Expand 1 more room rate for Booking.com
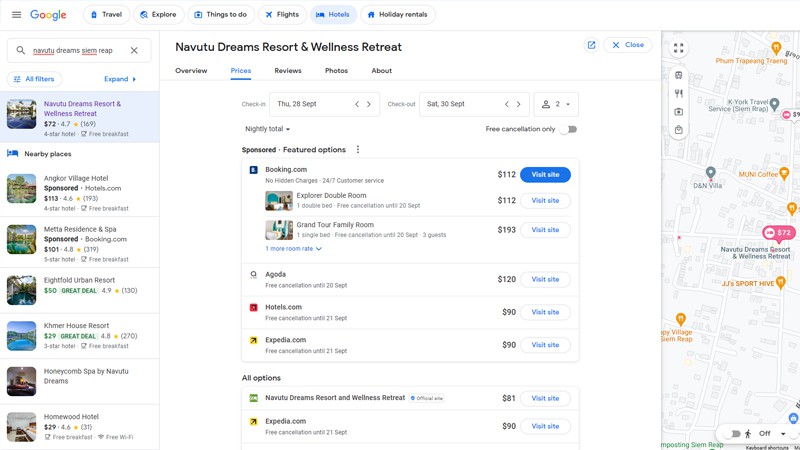 pyautogui.click(x=293, y=249)
